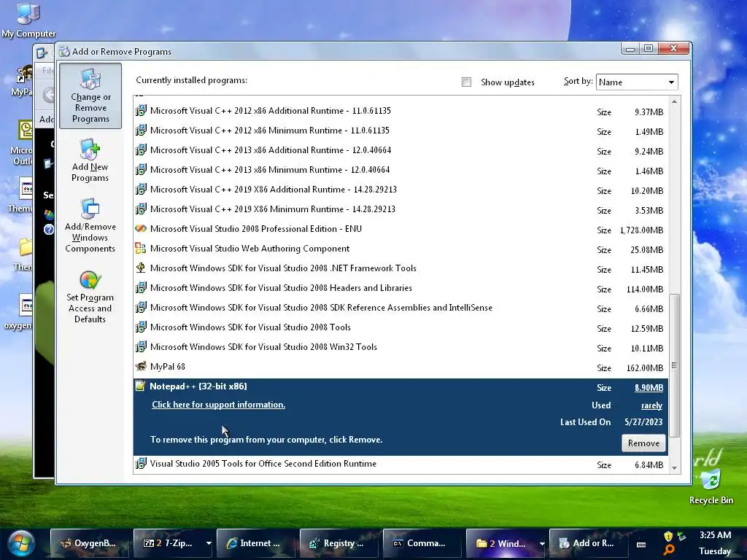This screenshot has width=747, height=560.
Task: Select MyPal 68 entry text
Action: [168, 367]
